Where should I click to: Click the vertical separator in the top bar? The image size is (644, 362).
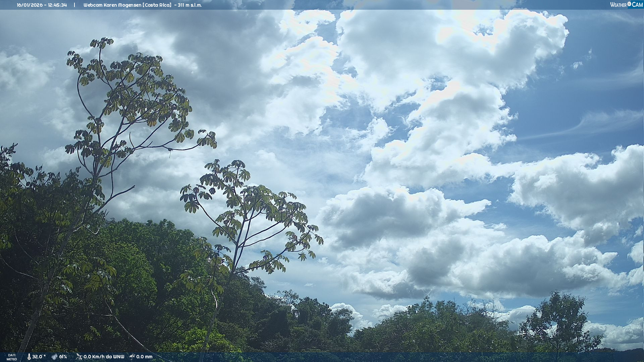74,5
